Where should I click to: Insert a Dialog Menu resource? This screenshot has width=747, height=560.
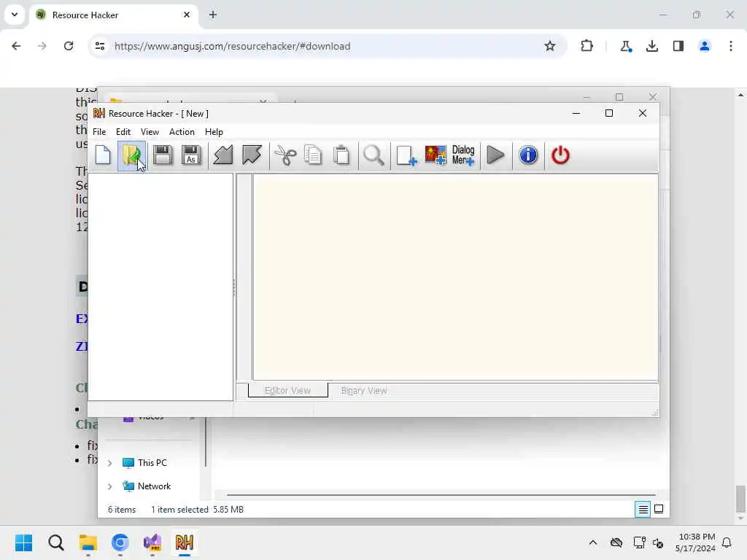point(463,155)
